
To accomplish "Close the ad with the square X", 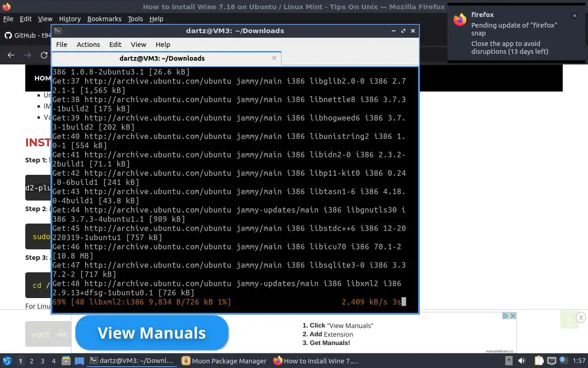I will [x=513, y=316].
